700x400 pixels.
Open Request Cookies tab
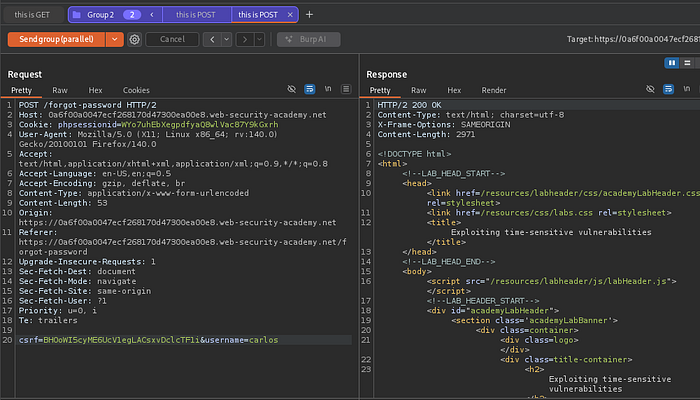coord(136,90)
